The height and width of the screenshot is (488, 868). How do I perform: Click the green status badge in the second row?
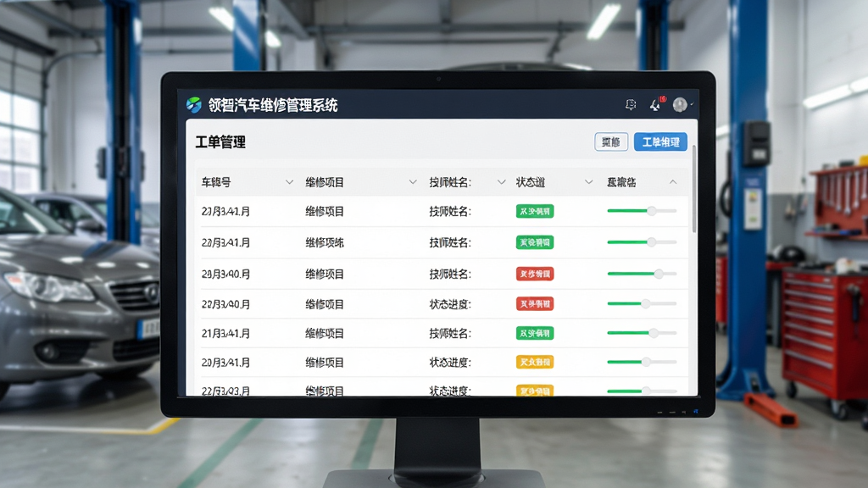pyautogui.click(x=535, y=242)
